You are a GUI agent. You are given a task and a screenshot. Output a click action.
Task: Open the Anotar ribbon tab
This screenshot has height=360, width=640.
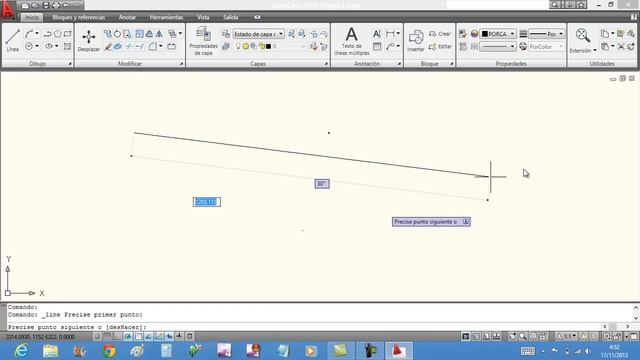pos(127,17)
